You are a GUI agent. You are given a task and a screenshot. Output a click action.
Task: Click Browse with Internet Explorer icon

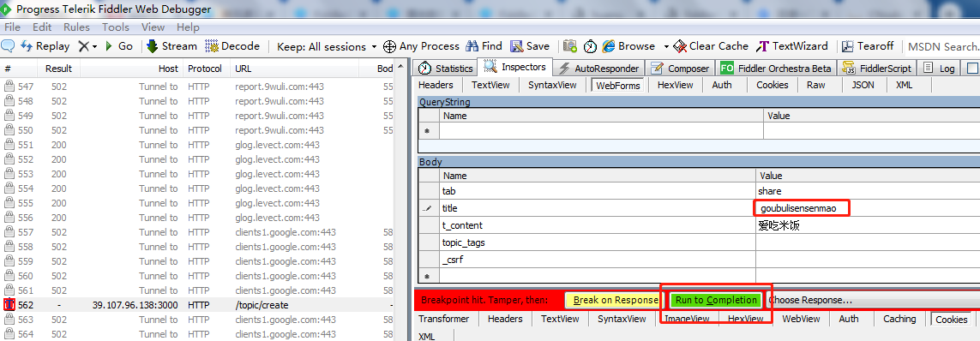628,46
